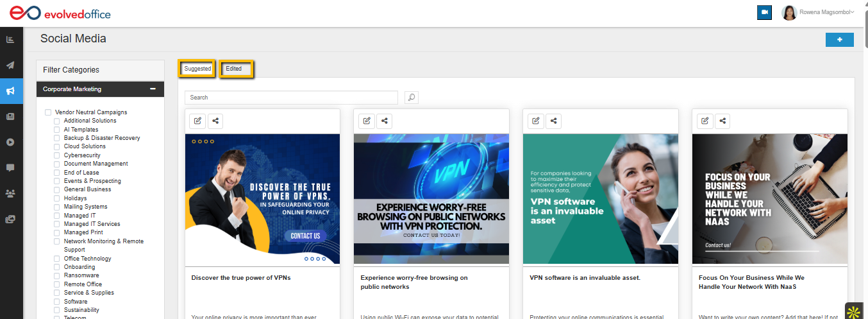Check the Service & Supplies checkbox
The image size is (868, 319).
[x=56, y=293]
